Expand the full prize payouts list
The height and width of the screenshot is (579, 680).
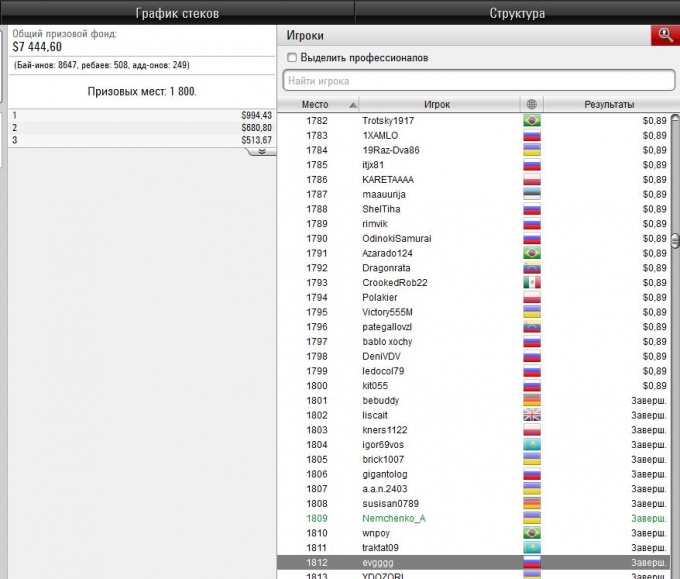tap(262, 151)
